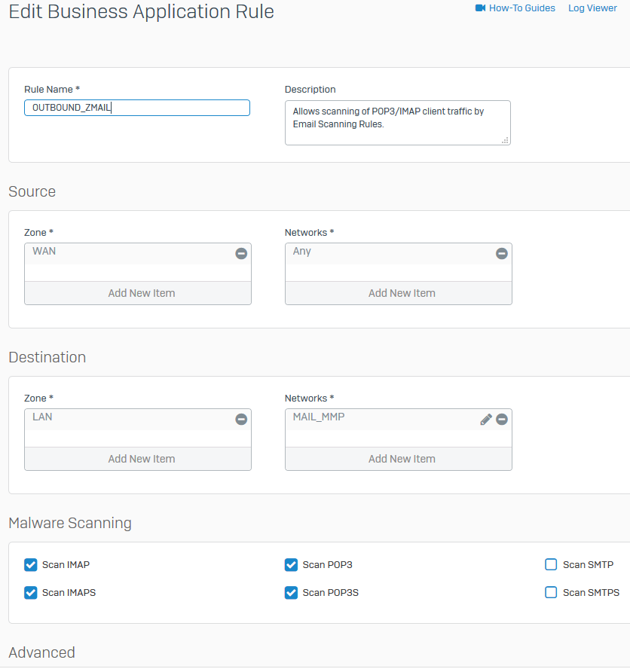Click into the Rule Name field

click(x=136, y=108)
